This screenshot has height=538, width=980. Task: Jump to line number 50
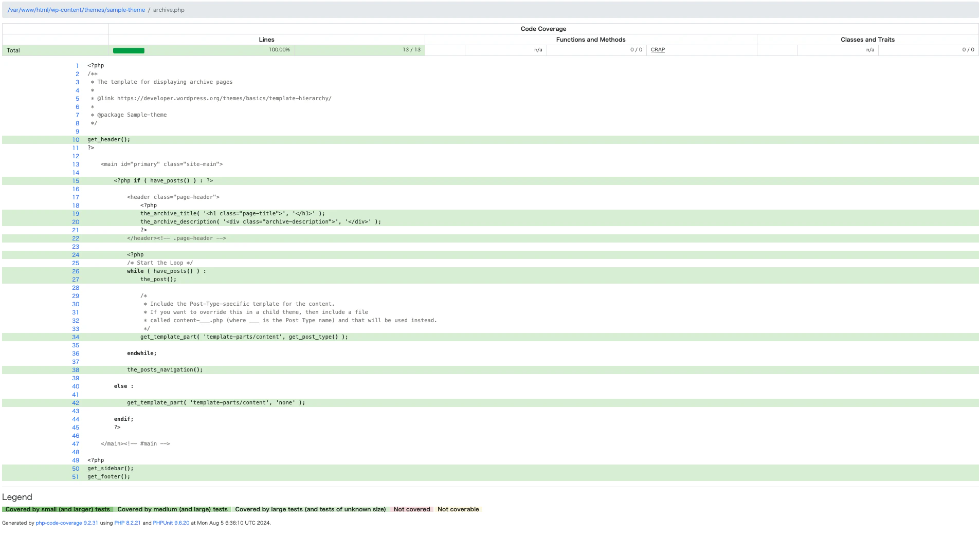pyautogui.click(x=76, y=469)
